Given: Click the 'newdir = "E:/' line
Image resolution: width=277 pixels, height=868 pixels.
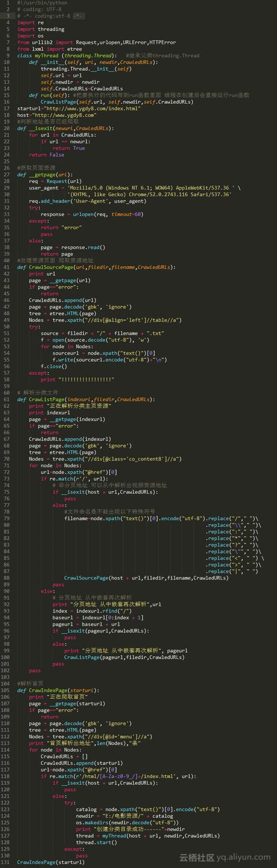Looking at the screenshot, I should [x=125, y=815].
